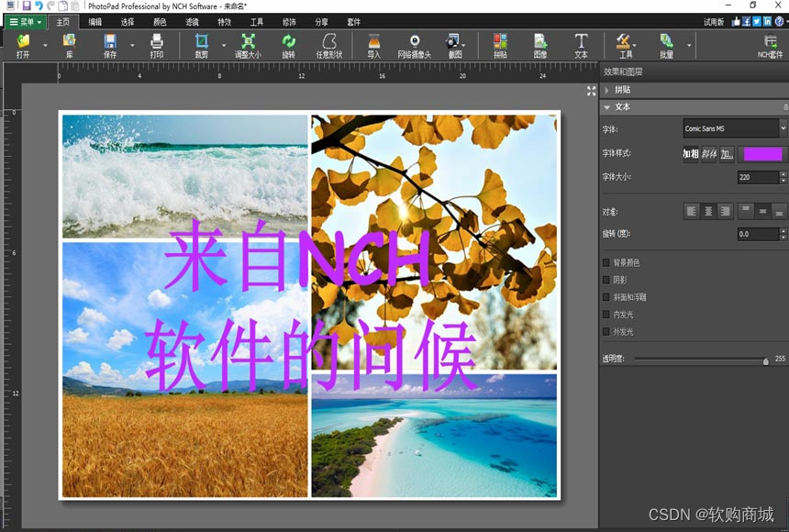Screen dimensions: 789x532
Task: Toggle 斜体 italic font style
Action: tap(708, 153)
